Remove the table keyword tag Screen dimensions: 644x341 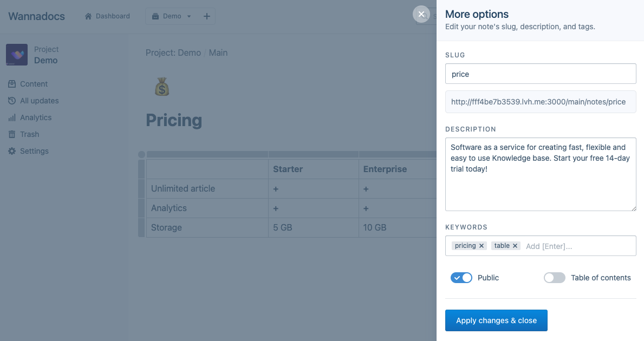coord(515,246)
